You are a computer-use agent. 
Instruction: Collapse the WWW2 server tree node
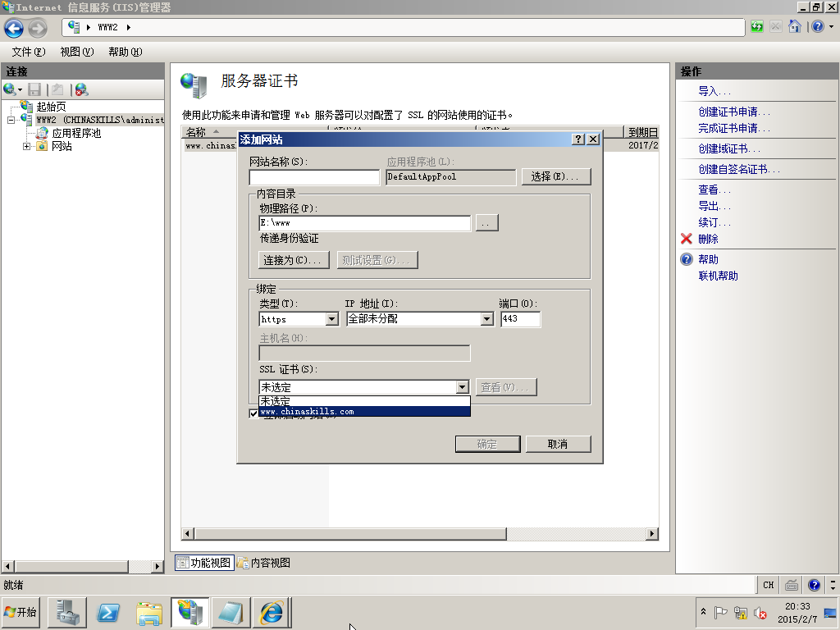coord(11,120)
